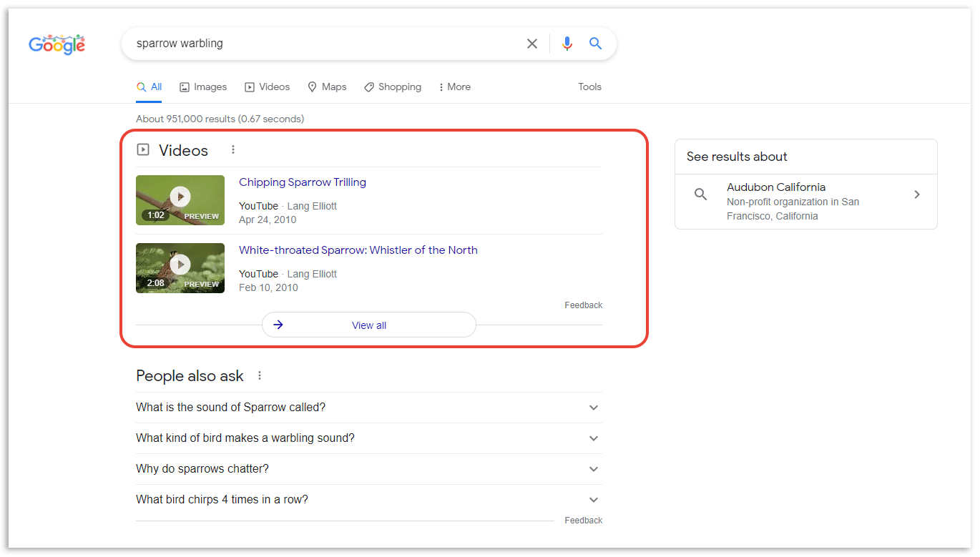Switch to the Shopping tab

pos(393,87)
